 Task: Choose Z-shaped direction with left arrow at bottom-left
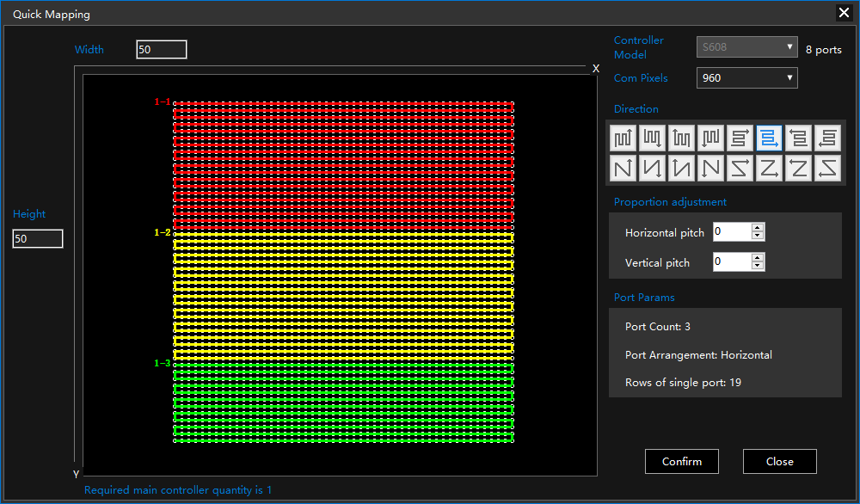coord(827,168)
